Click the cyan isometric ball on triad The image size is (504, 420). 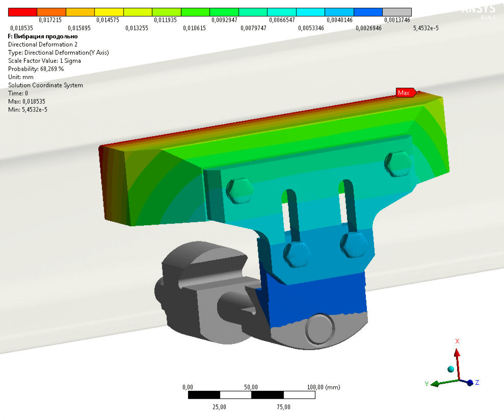tap(451, 369)
